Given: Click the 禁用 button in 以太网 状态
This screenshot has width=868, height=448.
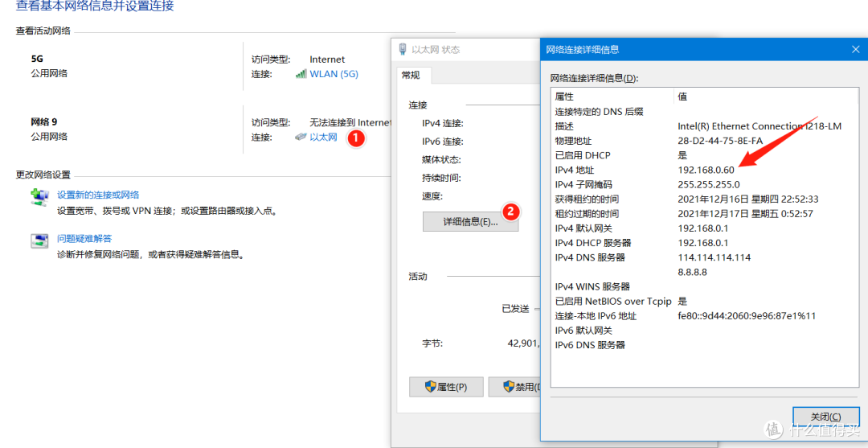Looking at the screenshot, I should click(514, 387).
